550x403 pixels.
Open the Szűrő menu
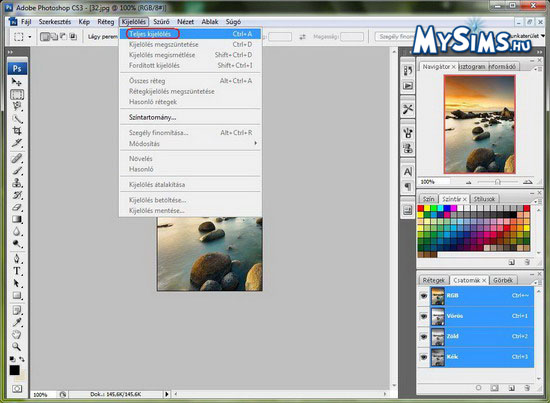tap(161, 22)
